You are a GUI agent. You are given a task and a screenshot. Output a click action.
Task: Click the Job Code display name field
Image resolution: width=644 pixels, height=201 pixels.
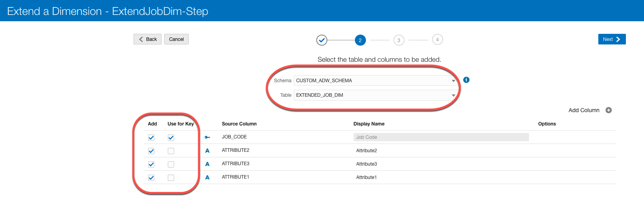point(441,137)
